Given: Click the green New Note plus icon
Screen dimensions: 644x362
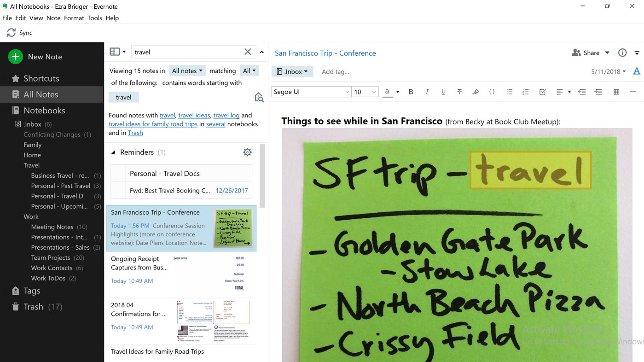Looking at the screenshot, I should click(15, 57).
